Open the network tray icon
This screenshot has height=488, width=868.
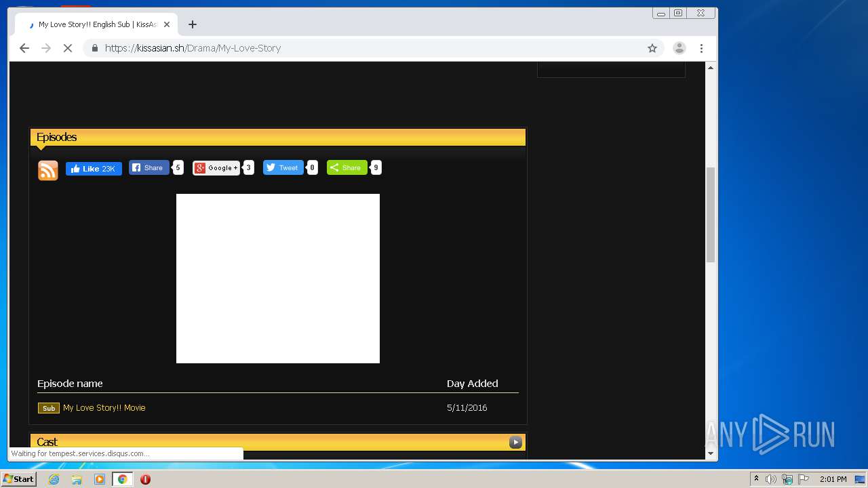coord(787,479)
